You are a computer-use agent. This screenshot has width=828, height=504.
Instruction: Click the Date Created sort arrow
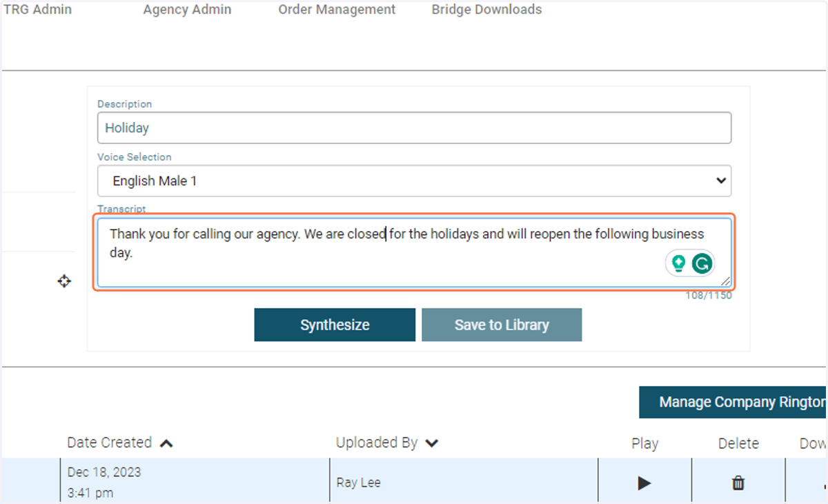[x=166, y=443]
